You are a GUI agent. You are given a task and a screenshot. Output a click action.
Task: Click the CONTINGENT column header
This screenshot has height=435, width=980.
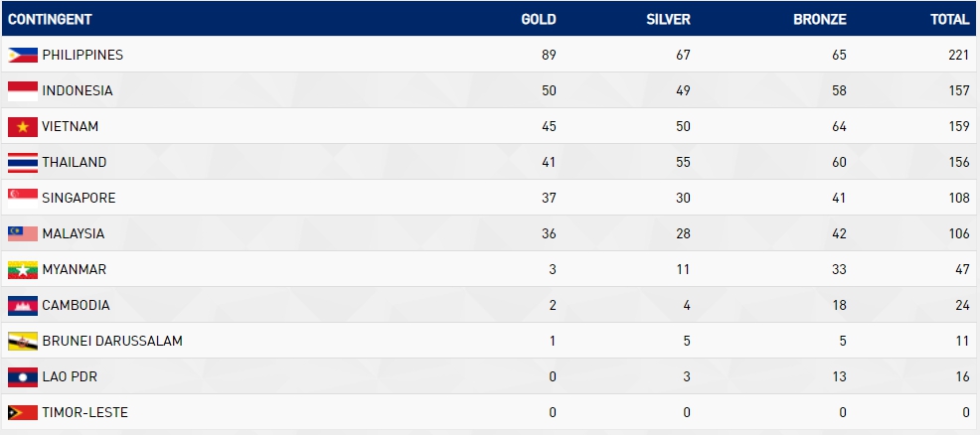click(50, 19)
